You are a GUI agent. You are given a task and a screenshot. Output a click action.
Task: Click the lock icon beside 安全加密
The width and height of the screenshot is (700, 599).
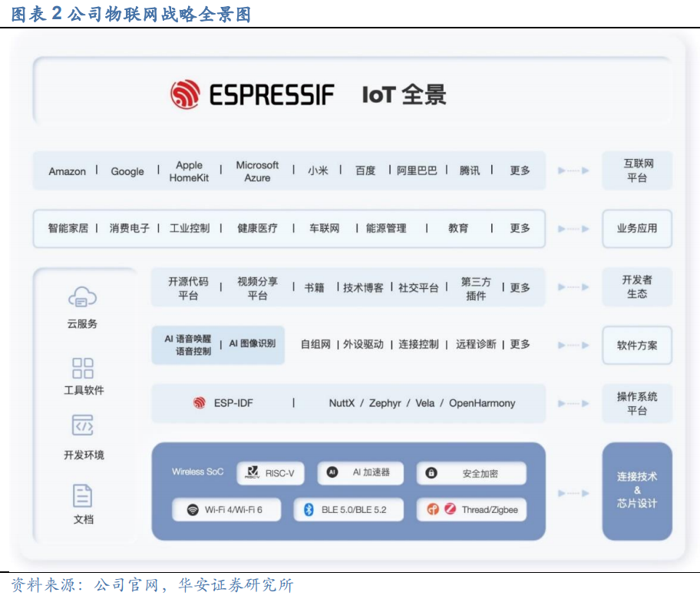point(431,473)
